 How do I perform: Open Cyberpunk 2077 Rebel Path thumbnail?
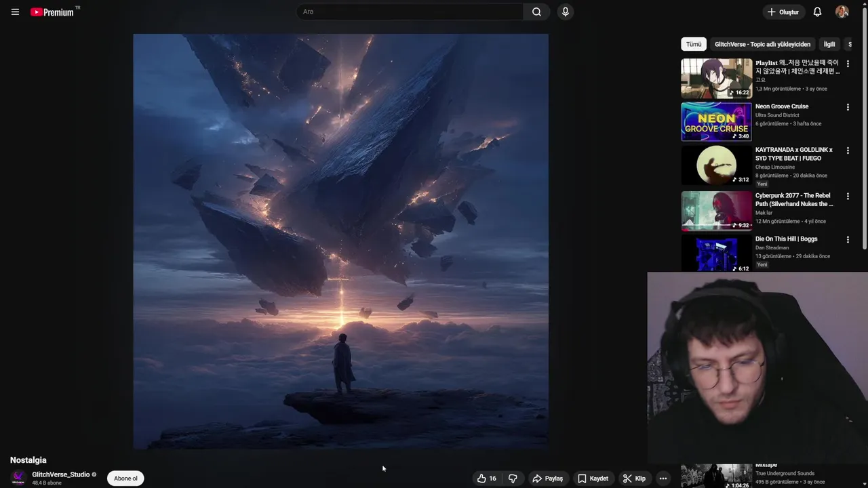tap(716, 211)
